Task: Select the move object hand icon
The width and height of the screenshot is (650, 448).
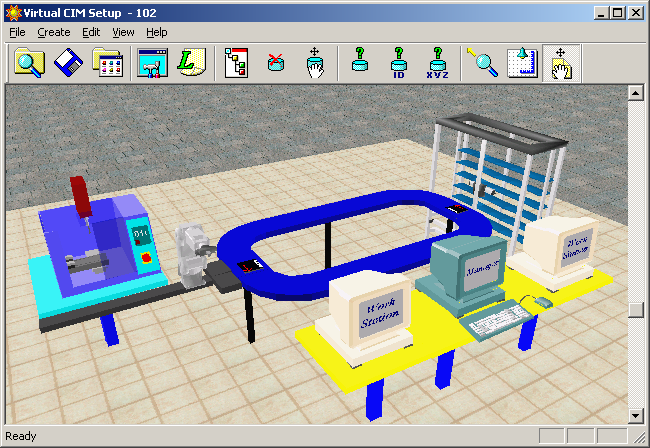Action: (314, 64)
